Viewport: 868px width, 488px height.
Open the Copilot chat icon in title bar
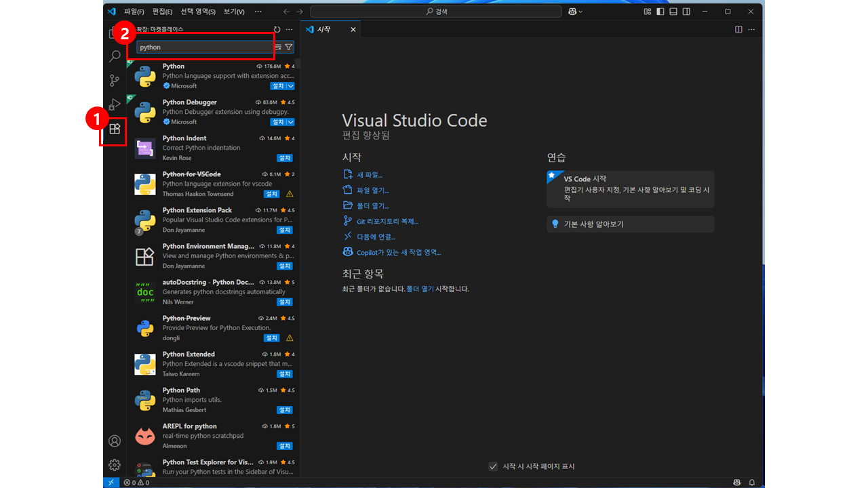point(572,12)
